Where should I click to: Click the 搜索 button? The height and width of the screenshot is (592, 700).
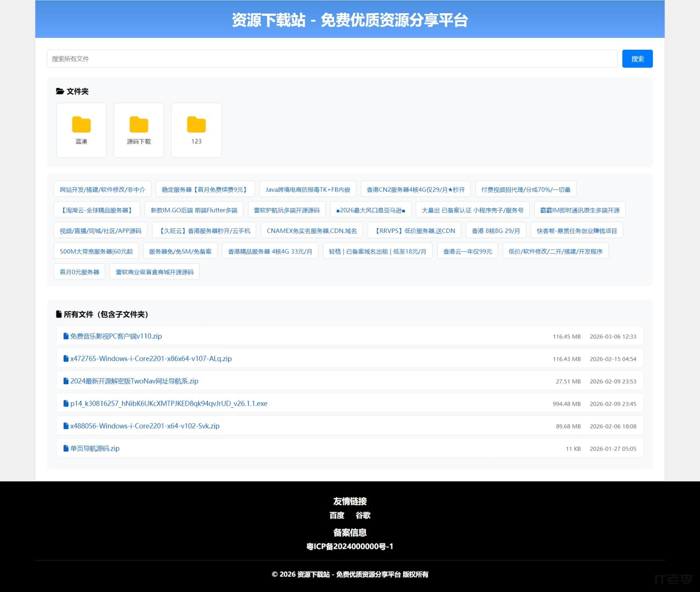(637, 58)
